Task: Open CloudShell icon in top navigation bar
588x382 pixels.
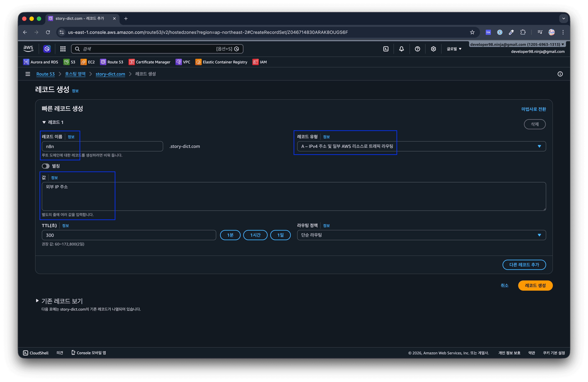Action: (x=386, y=49)
